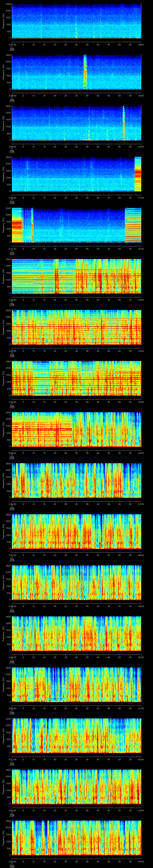Image resolution: width=153 pixels, height=868 pixels.
Task: Select the 2:48:00 start time label
Action: tap(12, 606)
